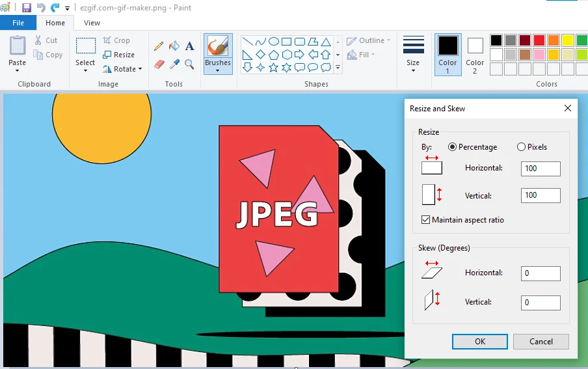The width and height of the screenshot is (588, 369).
Task: Click Cut in the Clipboard group
Action: (46, 40)
